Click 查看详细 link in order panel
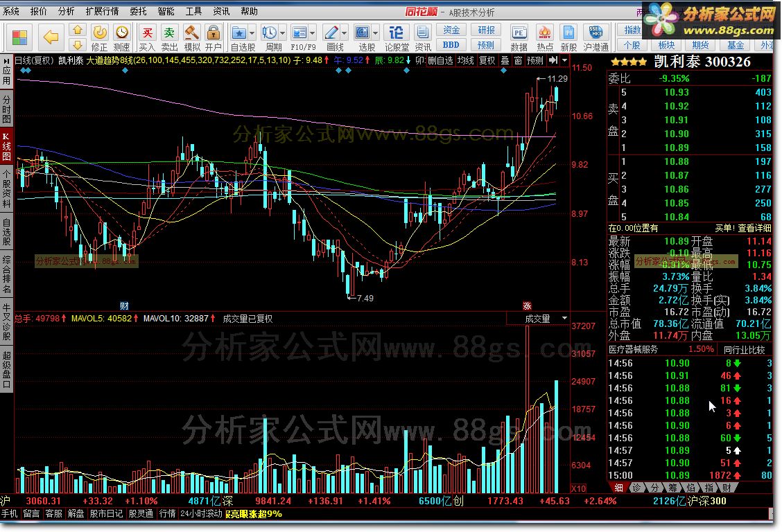The height and width of the screenshot is (532, 782). (754, 228)
